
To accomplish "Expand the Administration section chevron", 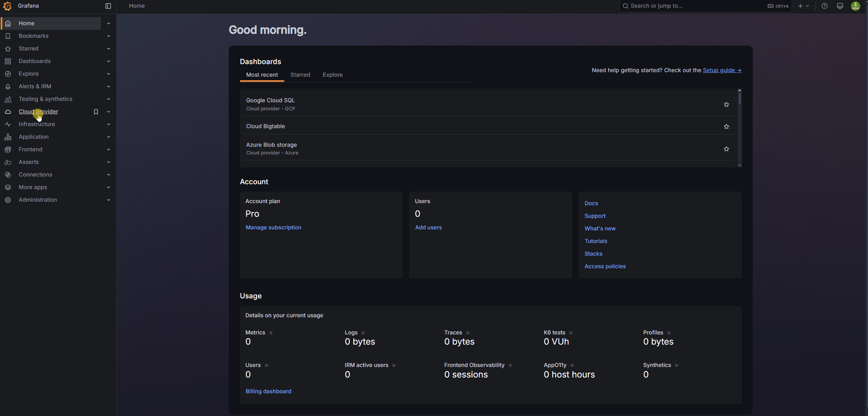I will [109, 200].
